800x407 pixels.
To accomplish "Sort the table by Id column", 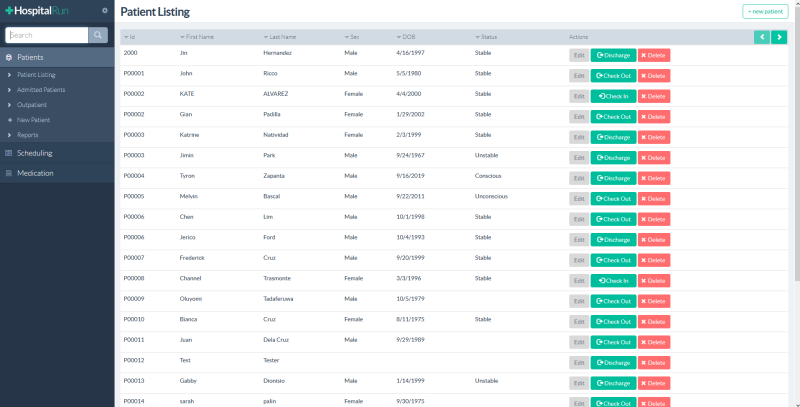I will [129, 37].
